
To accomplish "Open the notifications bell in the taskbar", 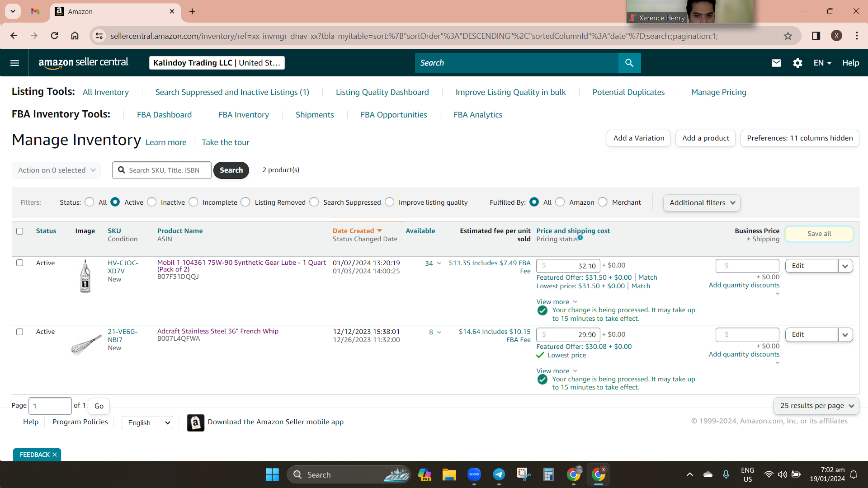I will [x=854, y=474].
